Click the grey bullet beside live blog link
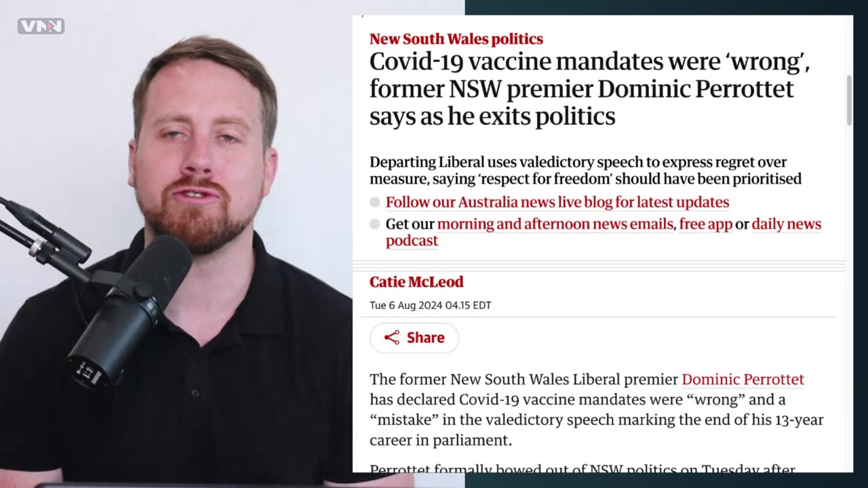 pos(375,202)
